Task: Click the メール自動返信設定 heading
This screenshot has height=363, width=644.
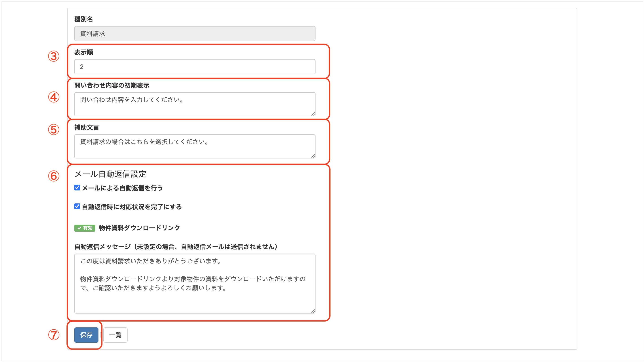Action: point(110,174)
